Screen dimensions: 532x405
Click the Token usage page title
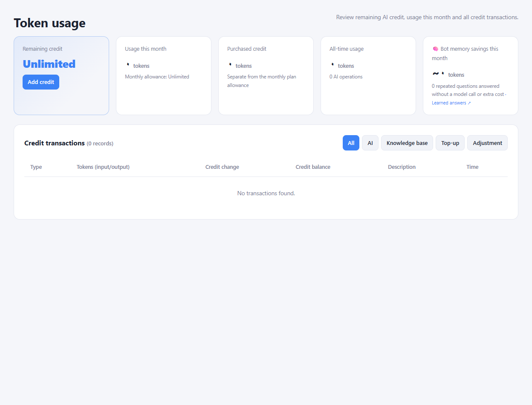[x=49, y=23]
